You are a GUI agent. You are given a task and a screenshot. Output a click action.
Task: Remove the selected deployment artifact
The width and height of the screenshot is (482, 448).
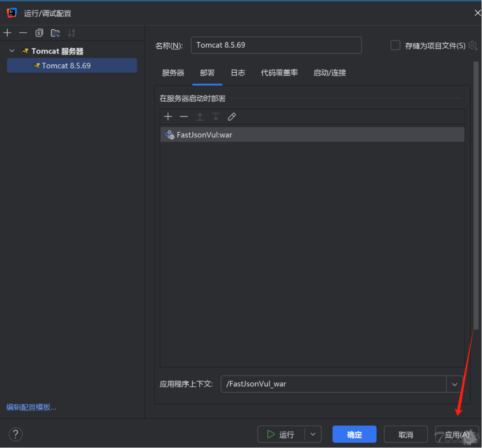(x=184, y=117)
